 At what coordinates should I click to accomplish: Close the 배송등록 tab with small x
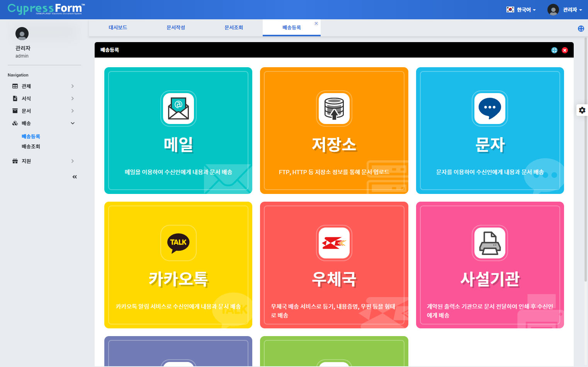pyautogui.click(x=316, y=24)
